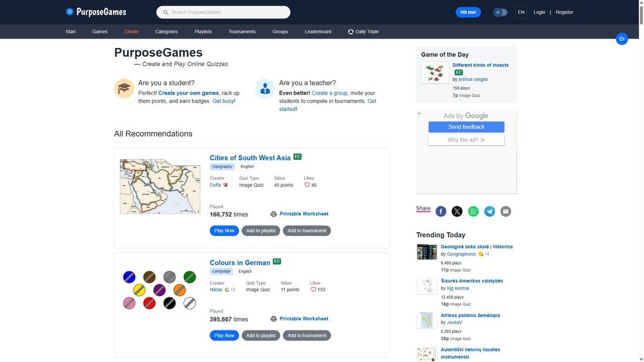Screen dimensions: 644x362
Task: Click Send feedback in the ad box
Action: coord(466,127)
